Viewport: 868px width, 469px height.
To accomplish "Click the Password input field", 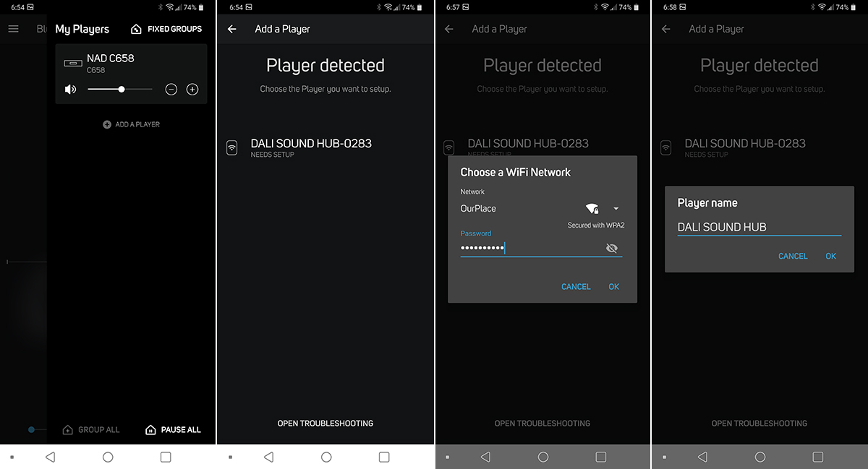I will point(532,248).
